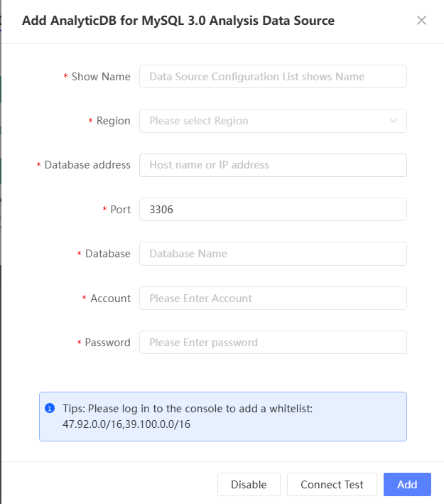Screen dimensions: 444x504
Task: Click the Password label text
Action: [107, 343]
